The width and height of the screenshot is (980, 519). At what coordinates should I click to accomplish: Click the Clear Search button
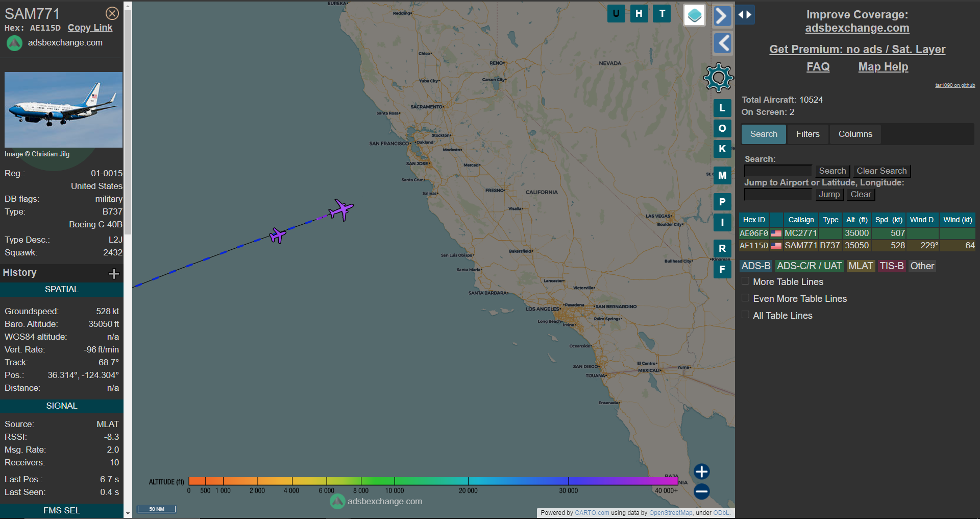click(881, 171)
